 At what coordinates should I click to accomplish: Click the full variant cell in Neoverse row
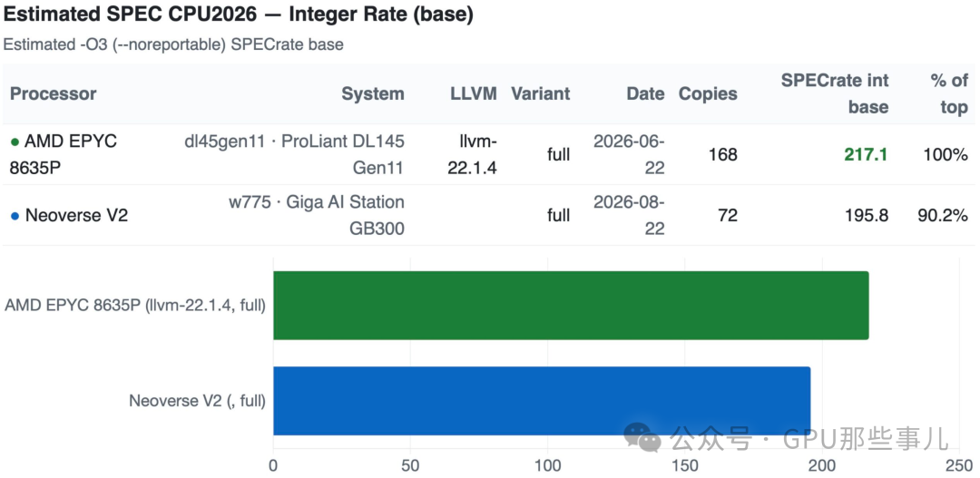(558, 216)
